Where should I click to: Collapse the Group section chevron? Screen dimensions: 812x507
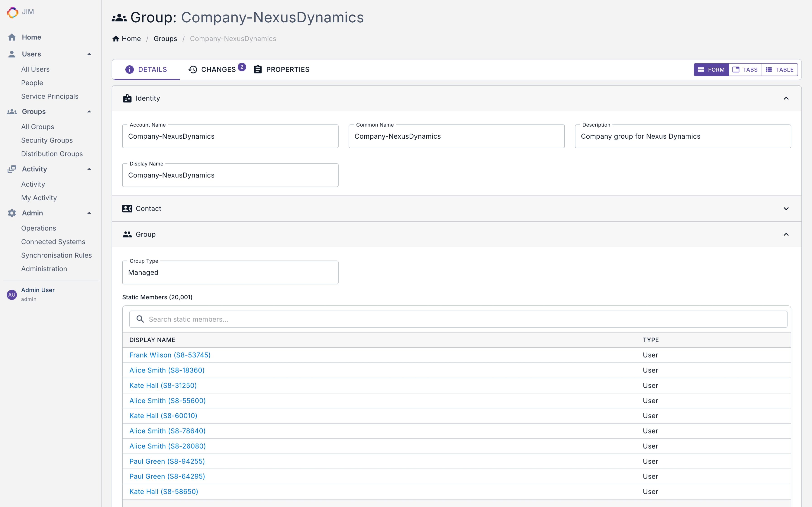(x=786, y=234)
